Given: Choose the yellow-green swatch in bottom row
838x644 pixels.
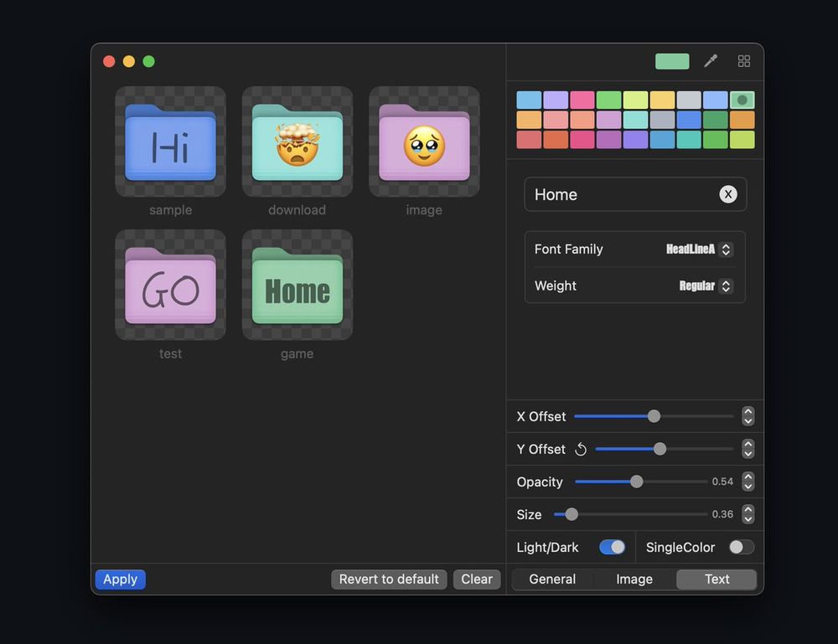Looking at the screenshot, I should 742,139.
